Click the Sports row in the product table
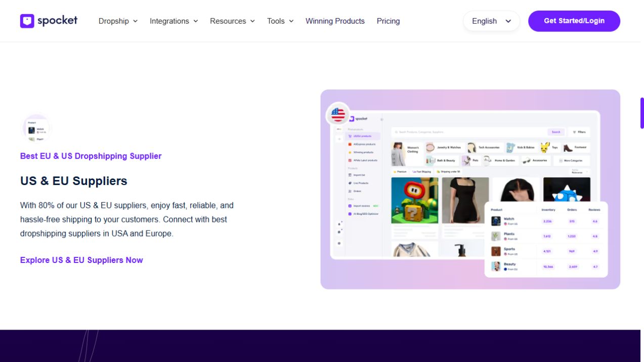This screenshot has width=644, height=362. coord(546,251)
